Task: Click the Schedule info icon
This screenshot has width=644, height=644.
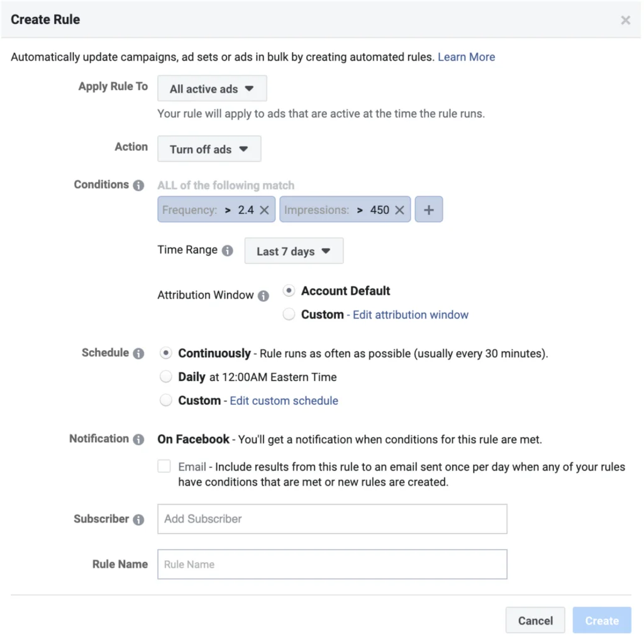Action: click(138, 353)
